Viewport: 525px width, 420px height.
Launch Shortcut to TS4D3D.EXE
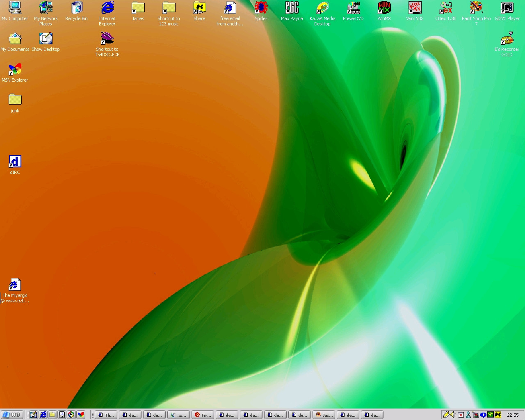coord(107,44)
